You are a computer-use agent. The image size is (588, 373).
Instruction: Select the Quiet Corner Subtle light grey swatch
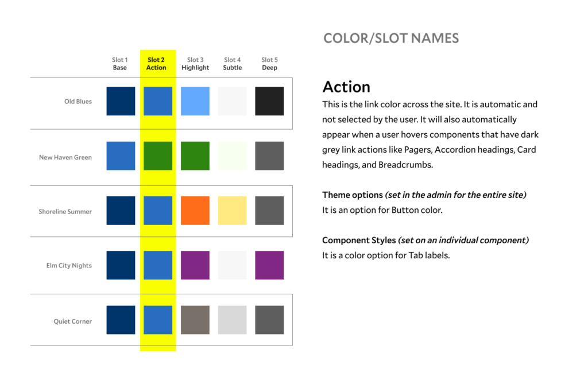click(x=232, y=320)
